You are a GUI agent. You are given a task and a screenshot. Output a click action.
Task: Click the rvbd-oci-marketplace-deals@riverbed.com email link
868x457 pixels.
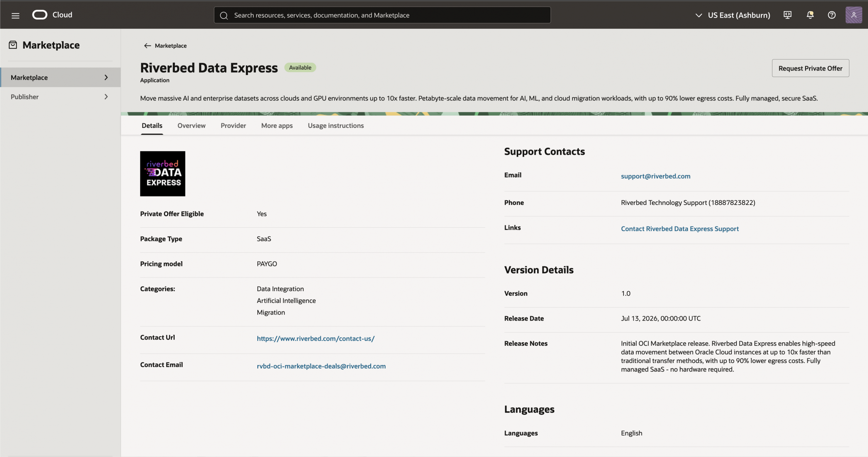321,366
